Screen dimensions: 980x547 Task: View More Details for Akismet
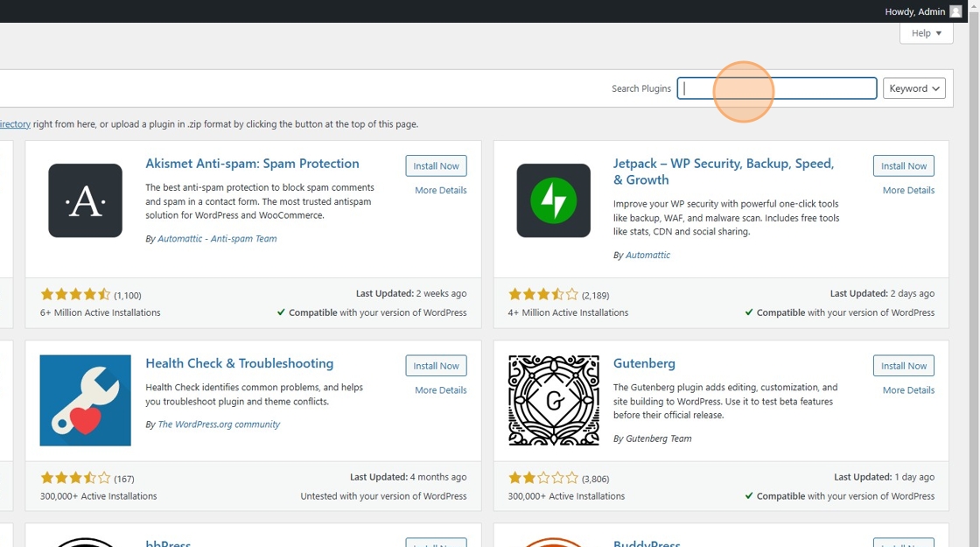[x=441, y=190]
